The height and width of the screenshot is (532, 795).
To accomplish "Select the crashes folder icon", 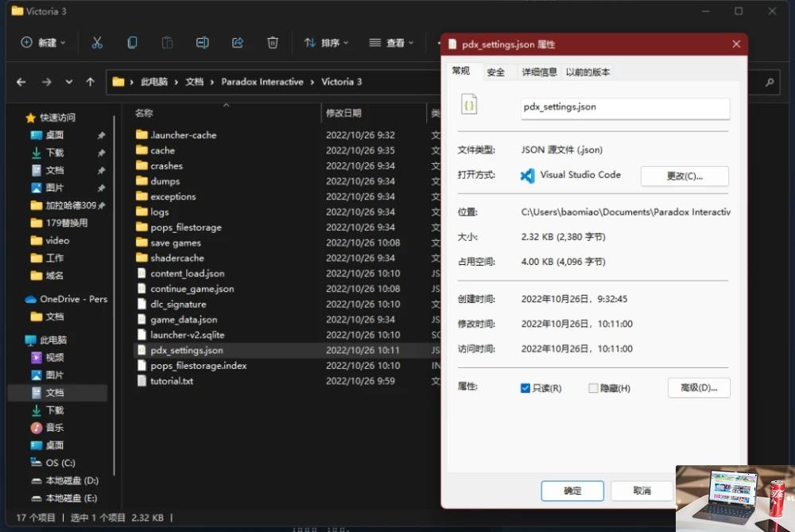I will [x=142, y=165].
